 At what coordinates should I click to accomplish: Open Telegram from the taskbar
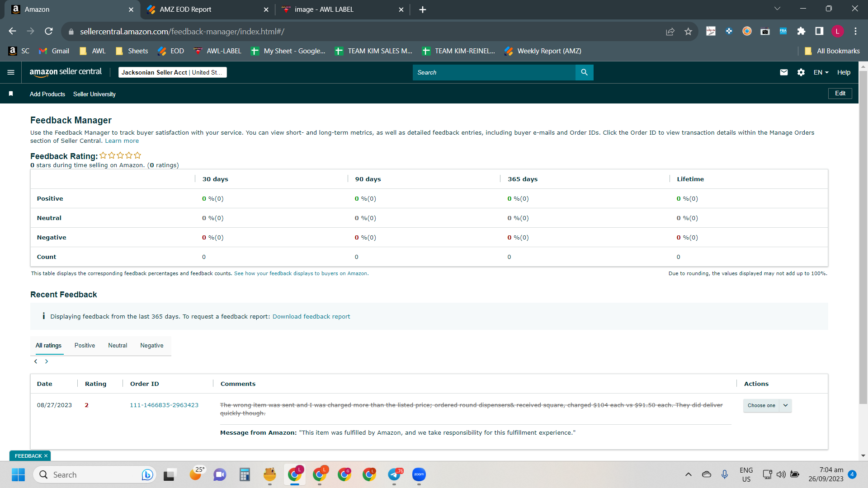coord(395,474)
